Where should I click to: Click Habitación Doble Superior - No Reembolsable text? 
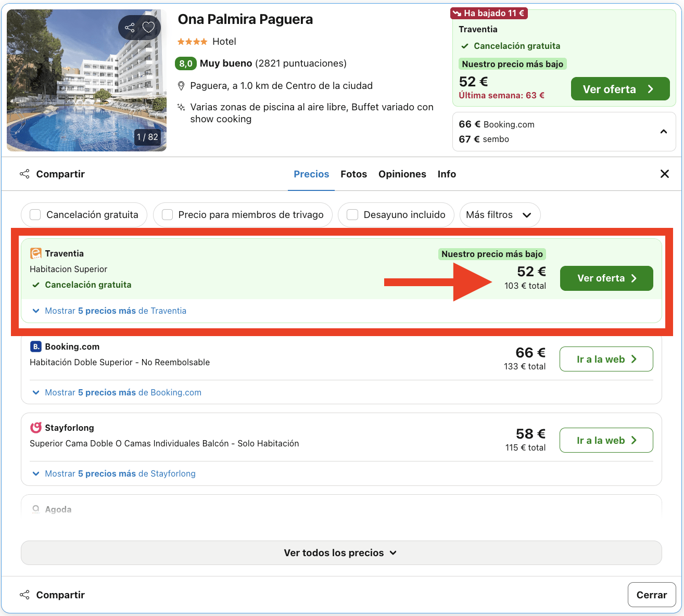coord(120,362)
